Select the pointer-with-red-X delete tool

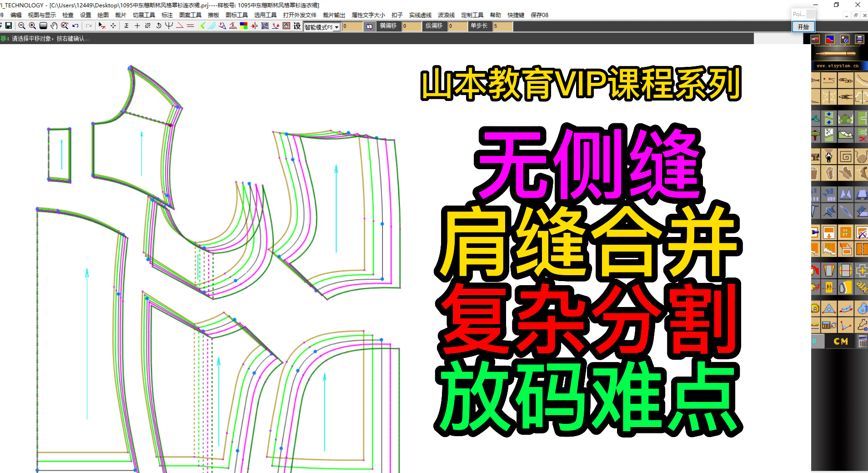102,26
